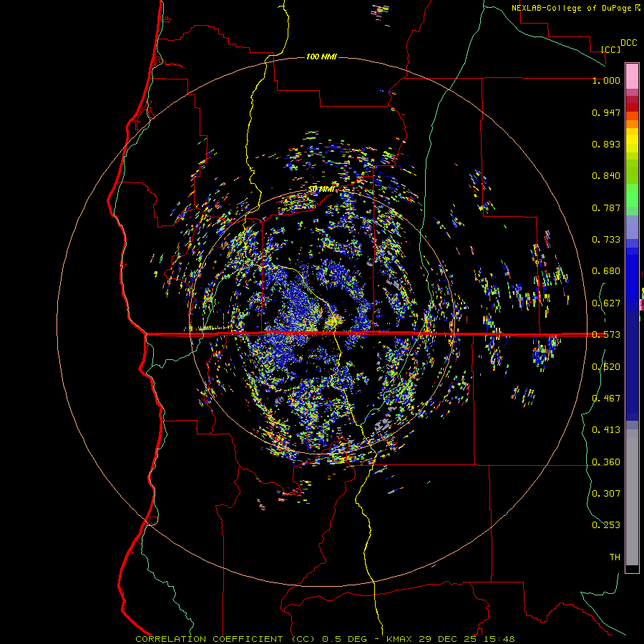Click the DCC product label

click(x=629, y=43)
